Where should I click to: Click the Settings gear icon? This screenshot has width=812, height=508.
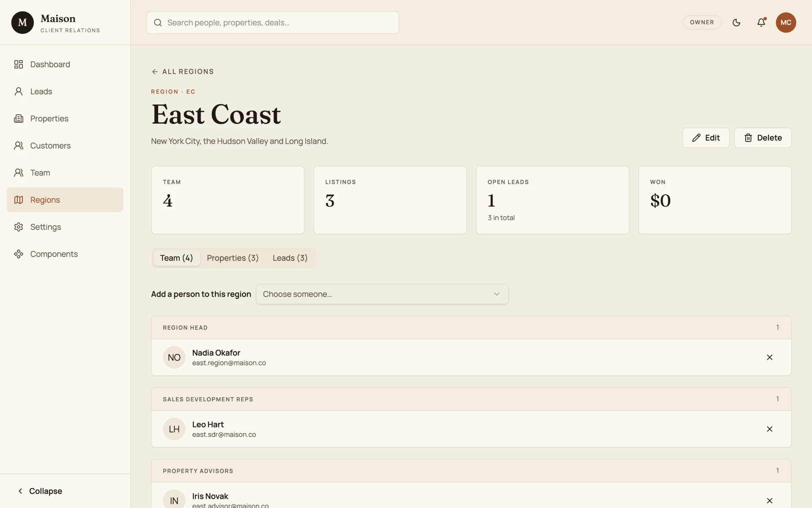pos(19,227)
